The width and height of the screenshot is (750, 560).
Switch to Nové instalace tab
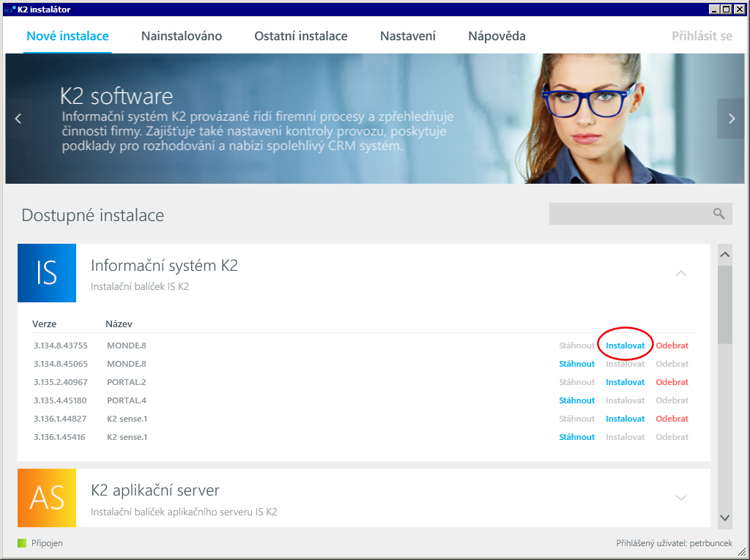[x=67, y=36]
